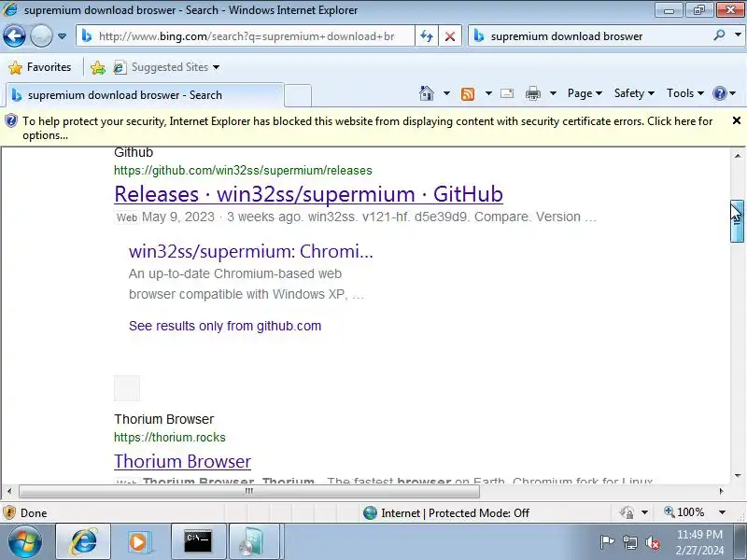Click the horizontal scrollbar left arrow
This screenshot has width=747, height=560.
click(9, 491)
